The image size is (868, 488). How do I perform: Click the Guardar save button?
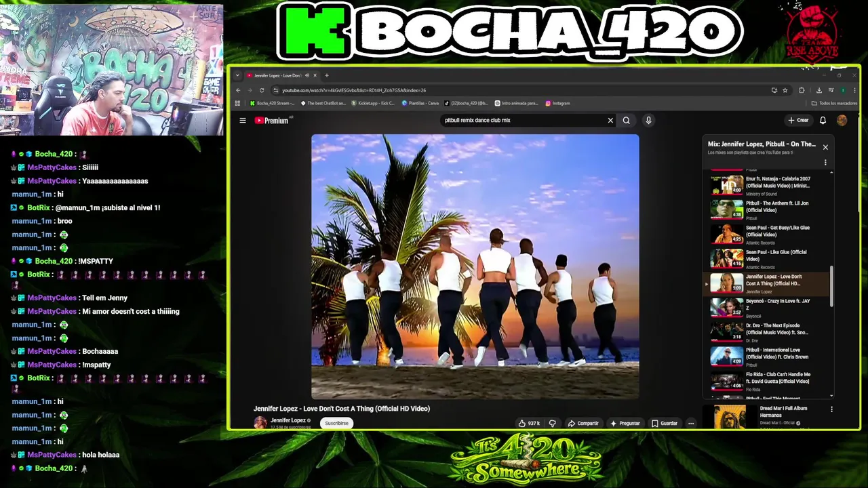(x=665, y=423)
